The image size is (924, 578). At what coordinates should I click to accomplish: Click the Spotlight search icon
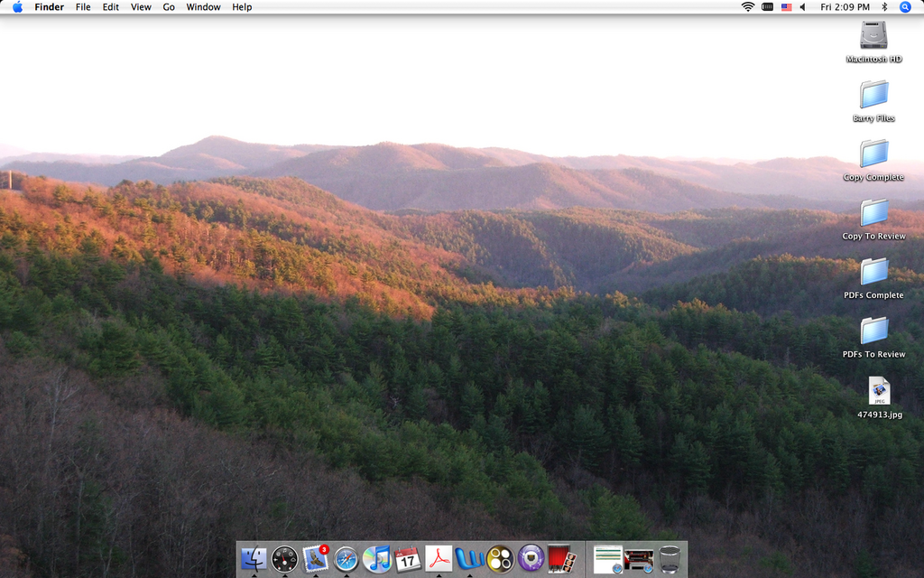(x=905, y=7)
